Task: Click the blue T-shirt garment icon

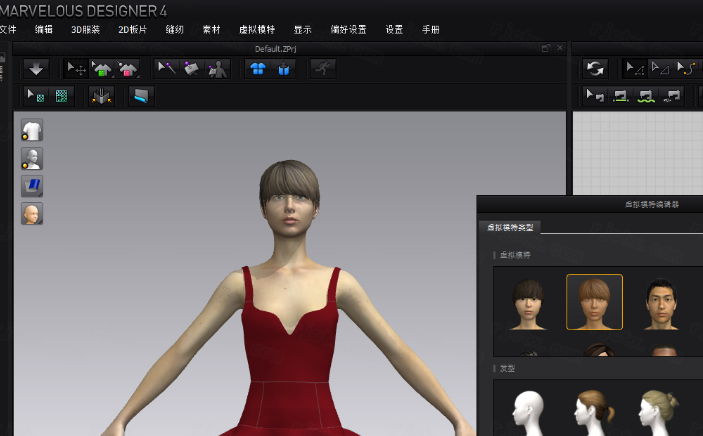Action: [258, 69]
